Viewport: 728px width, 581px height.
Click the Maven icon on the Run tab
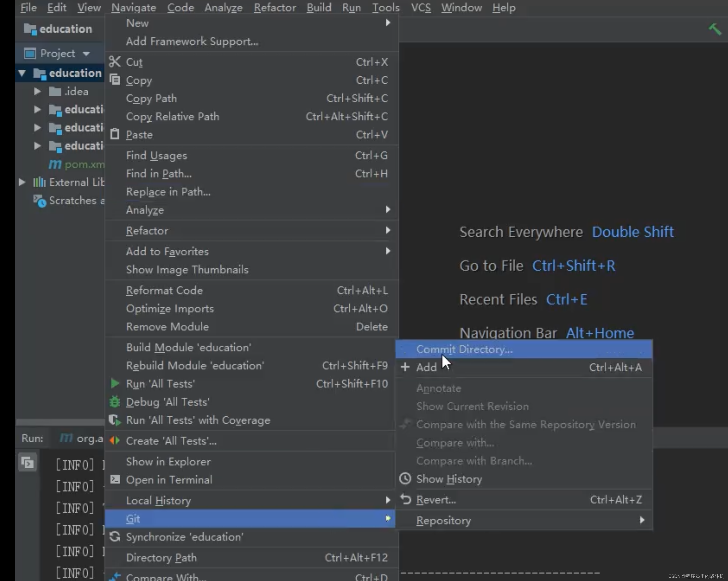66,438
